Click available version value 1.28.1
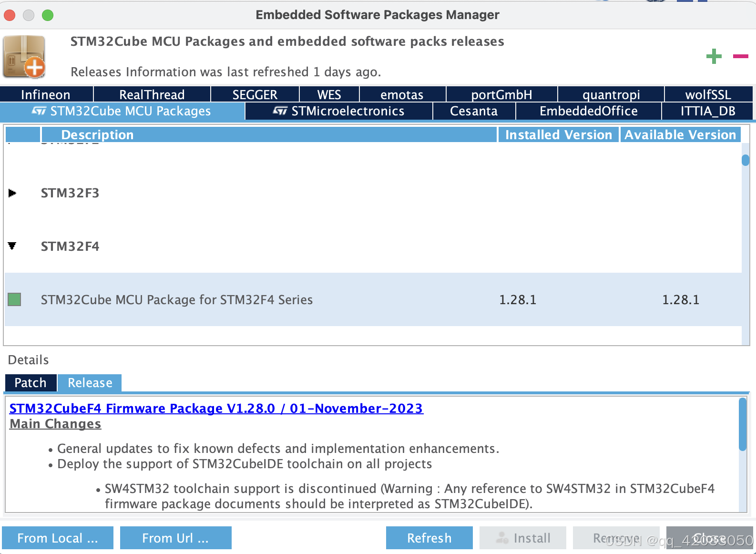 point(681,300)
